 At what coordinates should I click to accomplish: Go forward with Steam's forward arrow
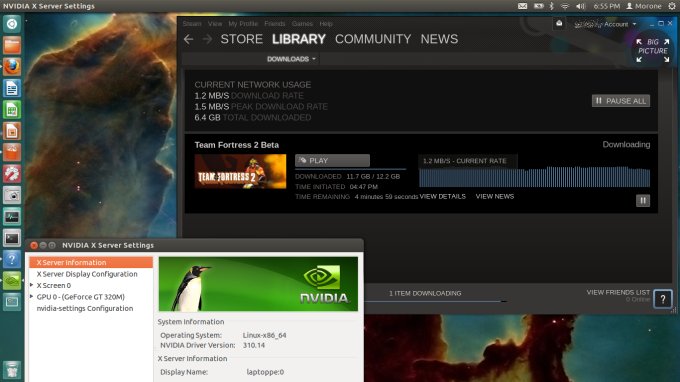[x=207, y=39]
